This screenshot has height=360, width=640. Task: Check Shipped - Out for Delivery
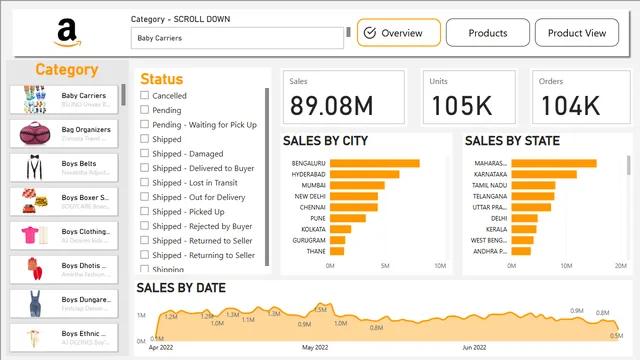144,197
